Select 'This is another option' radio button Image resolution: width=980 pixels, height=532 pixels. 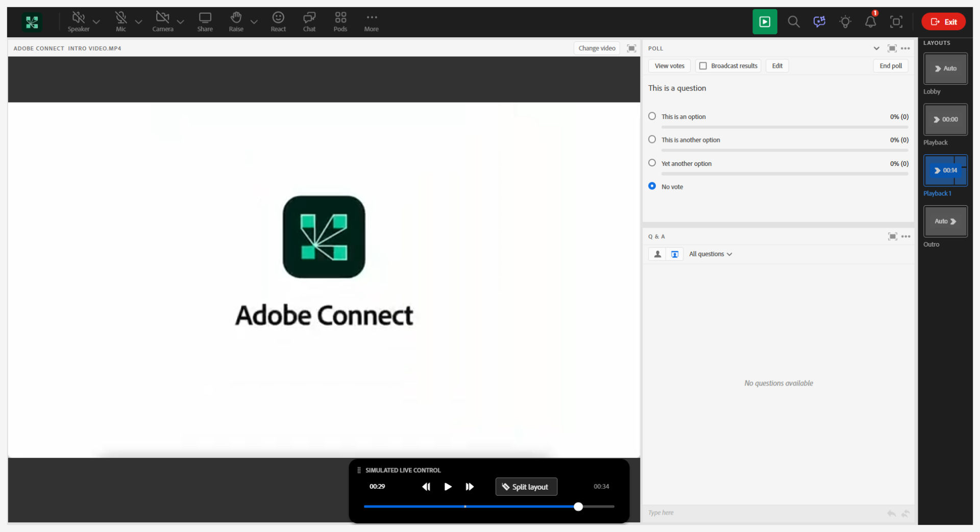pos(652,139)
